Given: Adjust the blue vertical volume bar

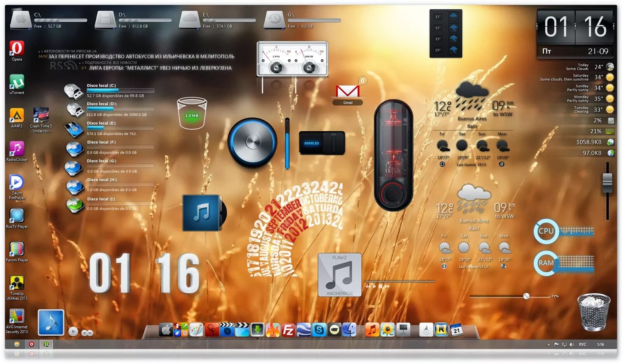Looking at the screenshot, I should (287, 143).
